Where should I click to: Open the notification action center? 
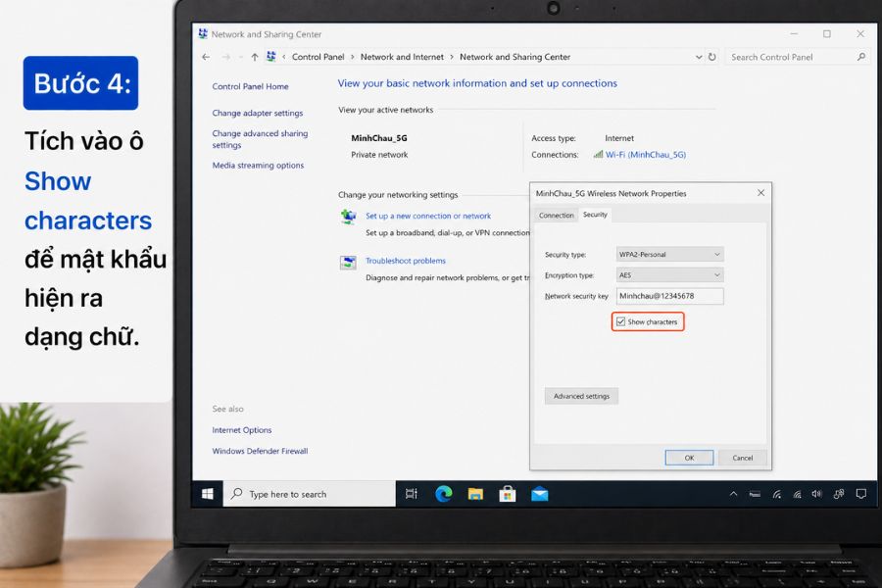860,494
